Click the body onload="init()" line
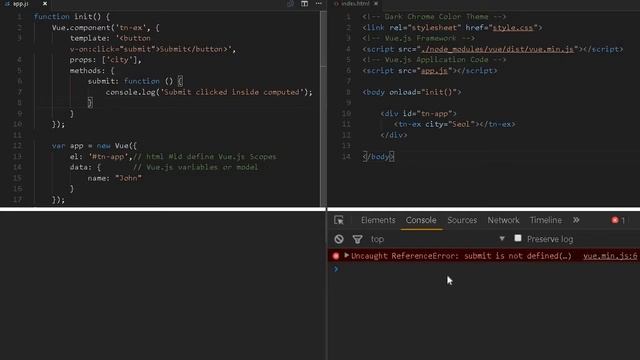Screen dimensions: 640x360 411,92
